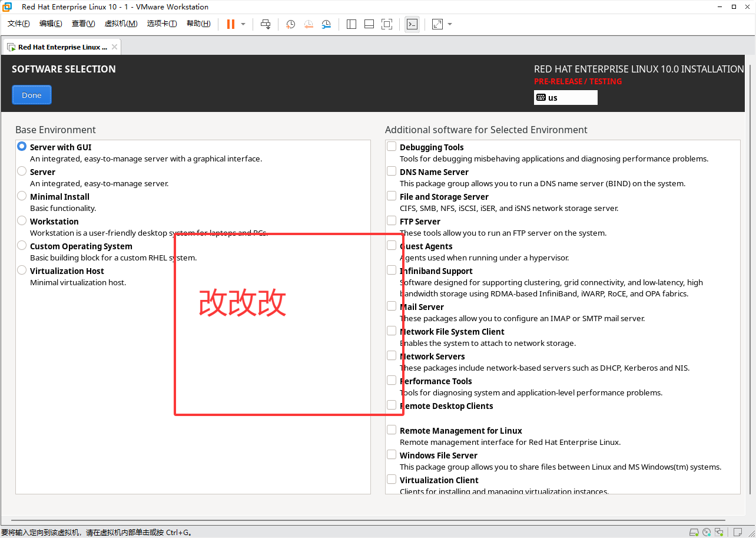Send Ctrl+Alt+Del to the virtual machine
The image size is (756, 538).
266,24
